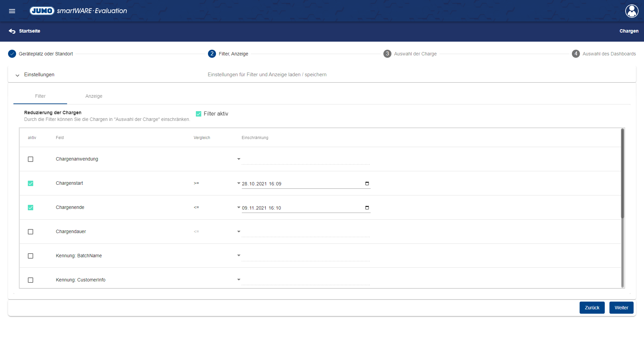Open calendar picker for Chargenende date
Screen dimensions: 644x355
[367, 208]
